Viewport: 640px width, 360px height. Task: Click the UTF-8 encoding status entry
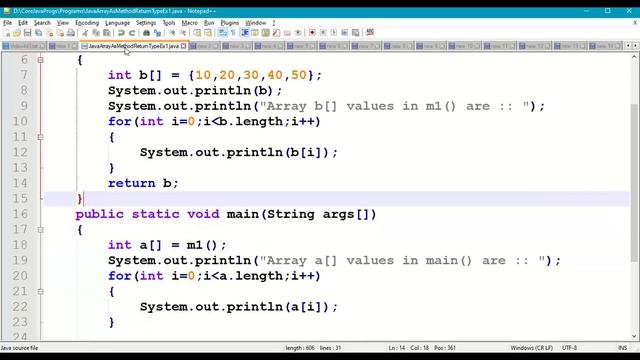569,348
